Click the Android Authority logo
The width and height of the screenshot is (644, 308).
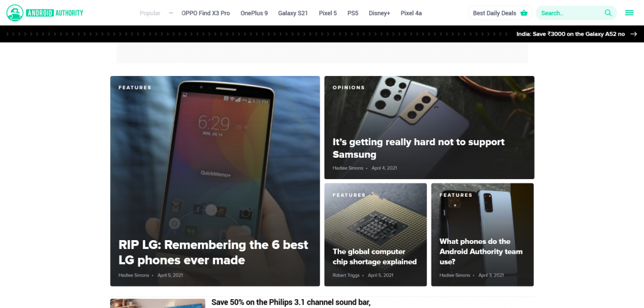point(45,13)
